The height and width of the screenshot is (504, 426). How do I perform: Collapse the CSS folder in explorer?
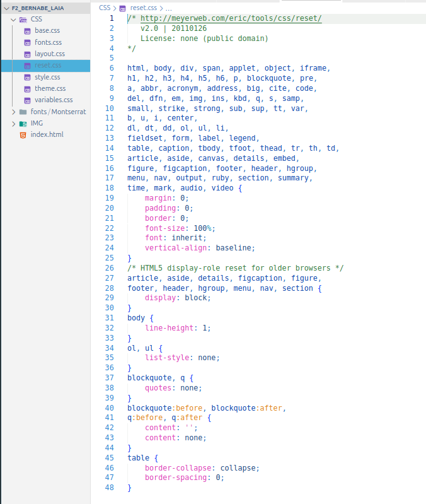[14, 20]
